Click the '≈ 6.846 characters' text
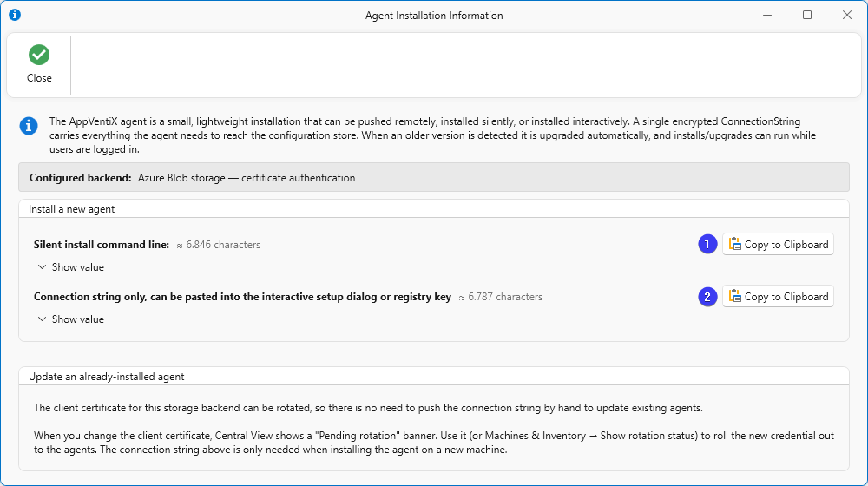 pyautogui.click(x=218, y=245)
